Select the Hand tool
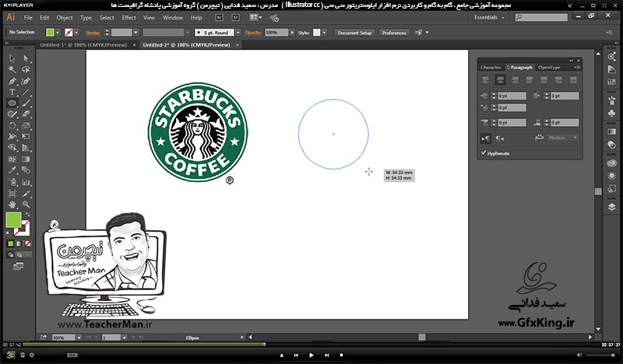 pos(12,205)
